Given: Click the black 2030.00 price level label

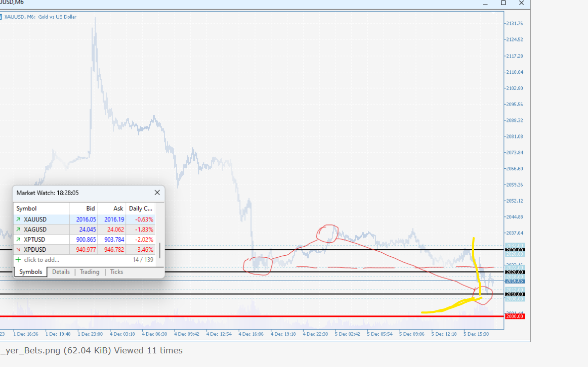Looking at the screenshot, I should point(515,250).
